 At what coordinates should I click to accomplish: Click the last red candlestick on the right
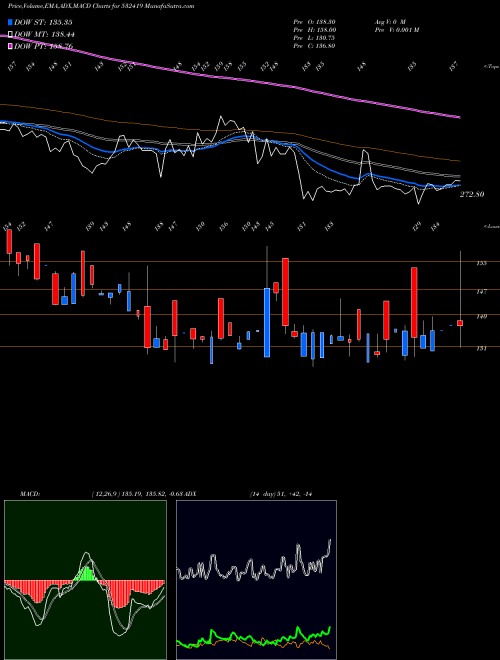point(460,323)
